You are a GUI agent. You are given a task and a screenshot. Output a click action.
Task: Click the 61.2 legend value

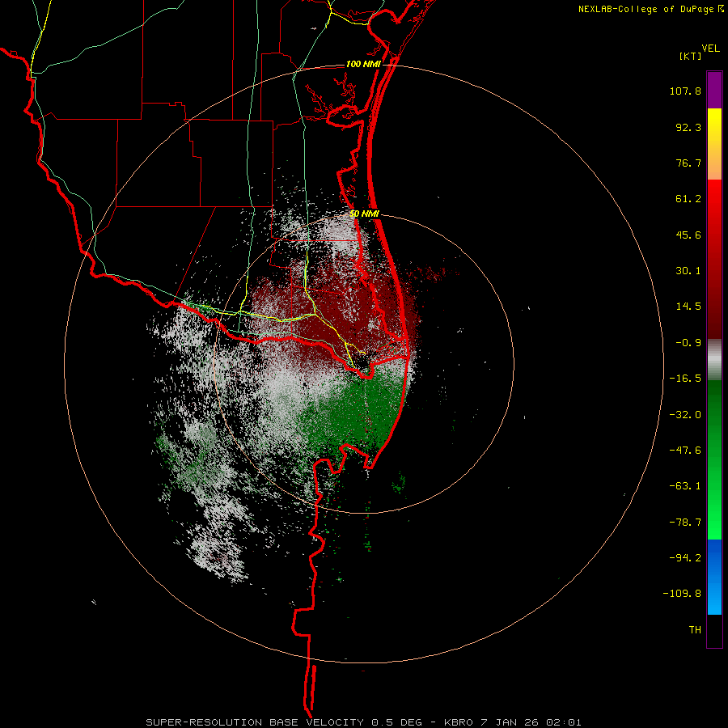[688, 199]
